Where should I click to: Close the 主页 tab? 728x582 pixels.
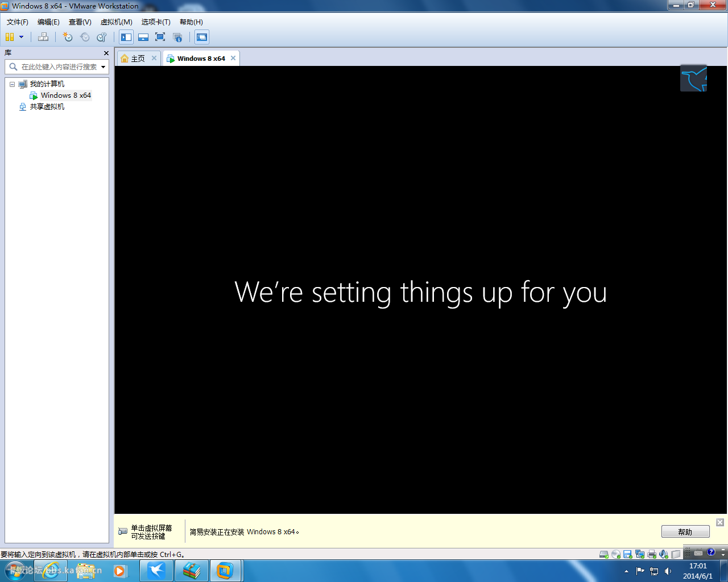click(154, 58)
